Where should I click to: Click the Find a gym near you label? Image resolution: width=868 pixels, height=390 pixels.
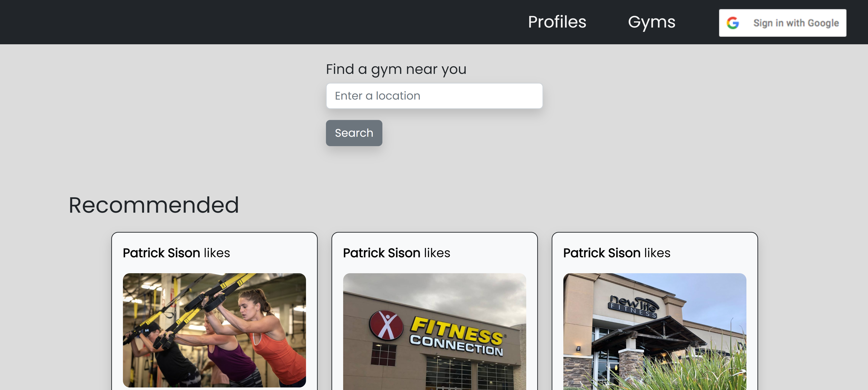tap(396, 70)
